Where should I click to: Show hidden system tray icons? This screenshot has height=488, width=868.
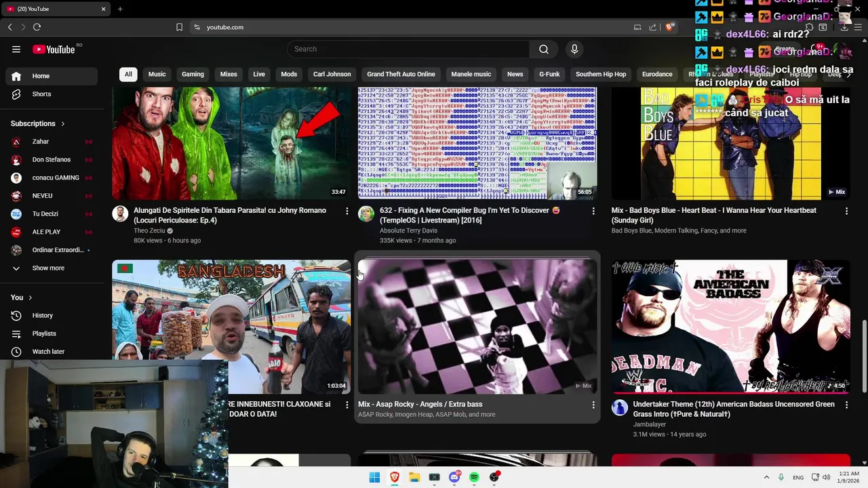click(x=766, y=477)
